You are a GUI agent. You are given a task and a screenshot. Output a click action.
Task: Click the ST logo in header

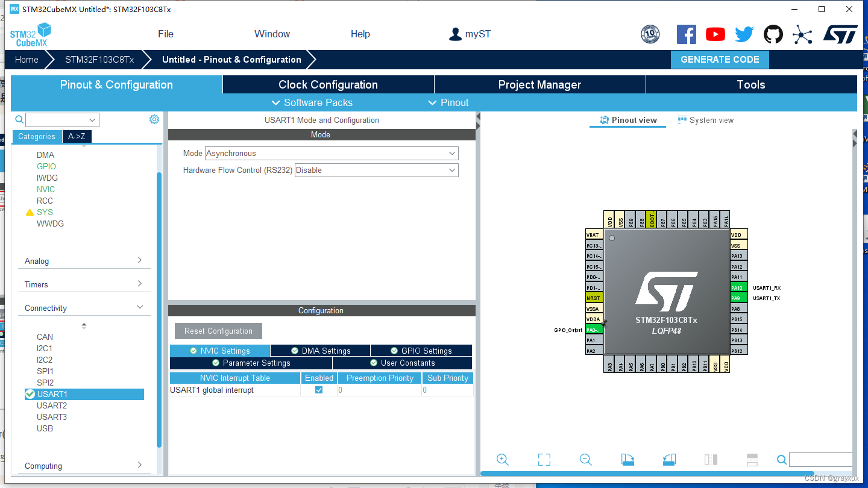pyautogui.click(x=840, y=34)
